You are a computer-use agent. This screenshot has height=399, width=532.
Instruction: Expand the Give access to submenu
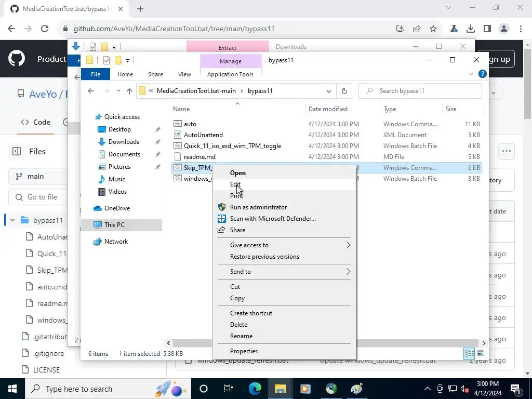pyautogui.click(x=284, y=245)
